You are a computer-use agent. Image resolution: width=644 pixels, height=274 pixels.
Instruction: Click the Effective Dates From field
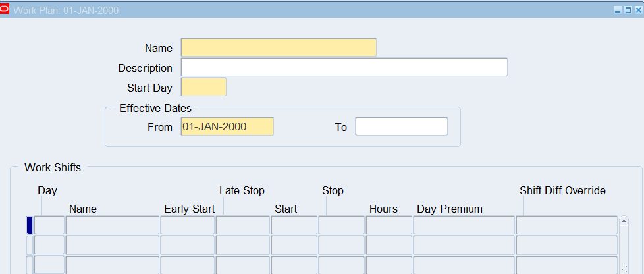(x=227, y=126)
